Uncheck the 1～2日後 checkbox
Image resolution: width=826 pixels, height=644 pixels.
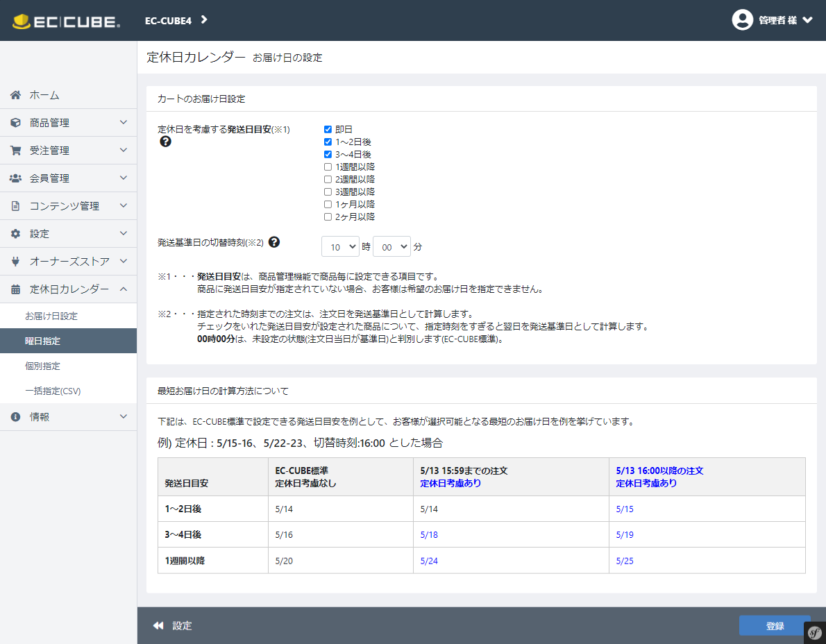(x=328, y=142)
